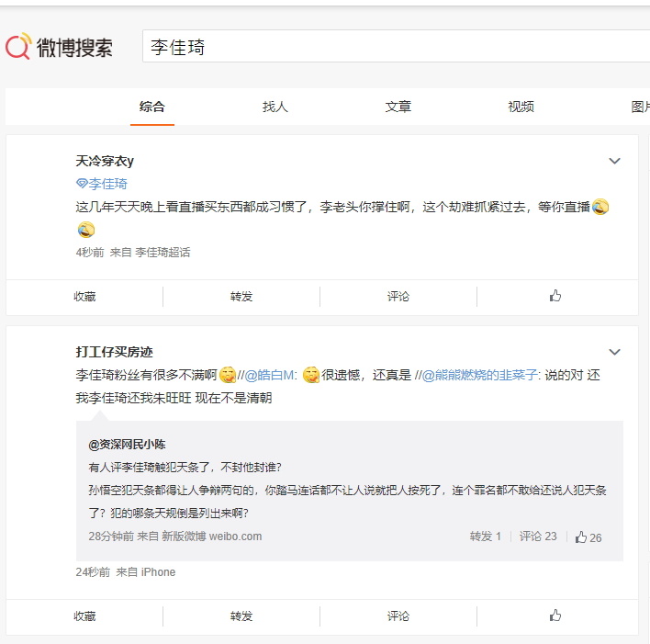Repost (转发) the 天冷穿衣y post
This screenshot has width=650, height=644.
(x=241, y=296)
